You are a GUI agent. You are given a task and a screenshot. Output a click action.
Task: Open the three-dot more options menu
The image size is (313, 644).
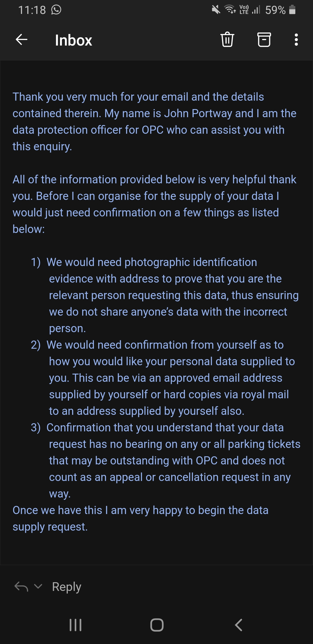click(296, 39)
